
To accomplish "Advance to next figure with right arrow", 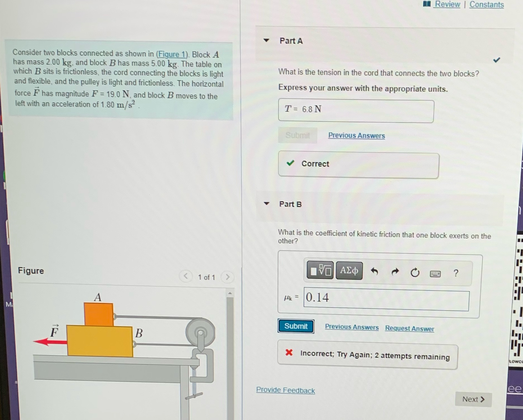I will coord(227,277).
